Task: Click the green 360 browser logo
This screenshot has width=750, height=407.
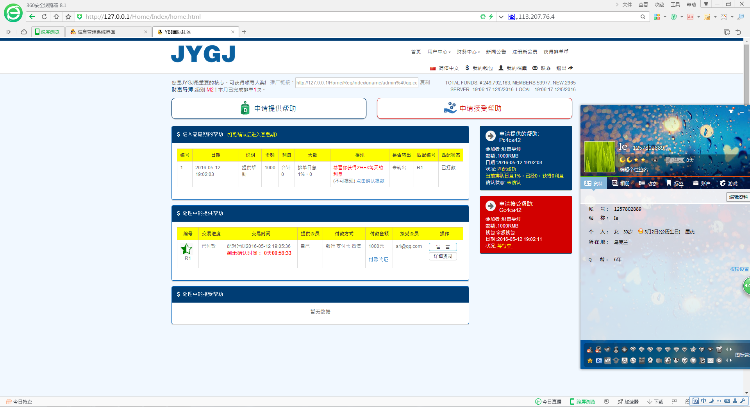Action: (x=13, y=13)
